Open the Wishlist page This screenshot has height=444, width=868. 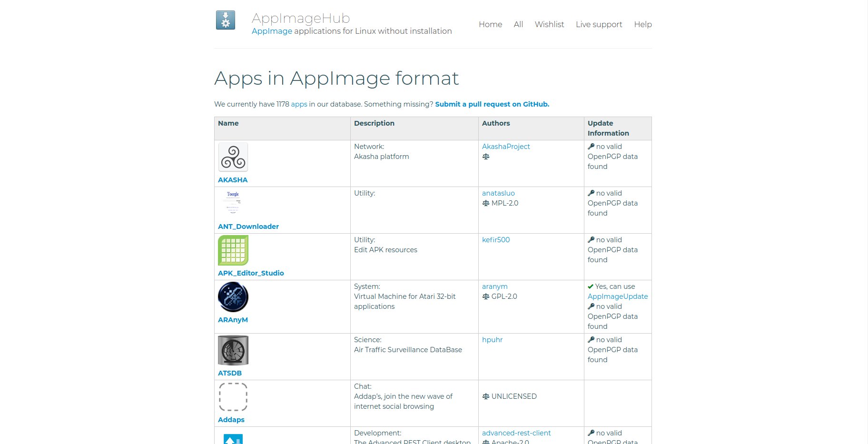pyautogui.click(x=549, y=24)
